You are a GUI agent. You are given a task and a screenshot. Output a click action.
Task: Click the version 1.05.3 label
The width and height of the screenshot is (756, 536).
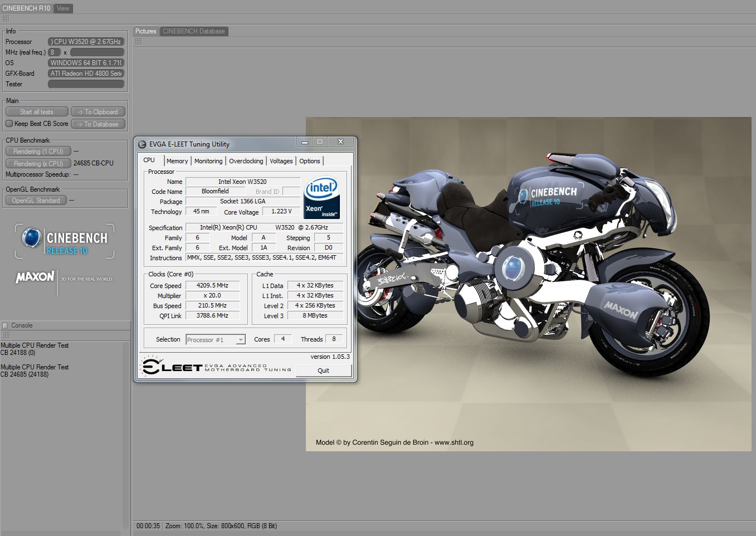click(330, 357)
